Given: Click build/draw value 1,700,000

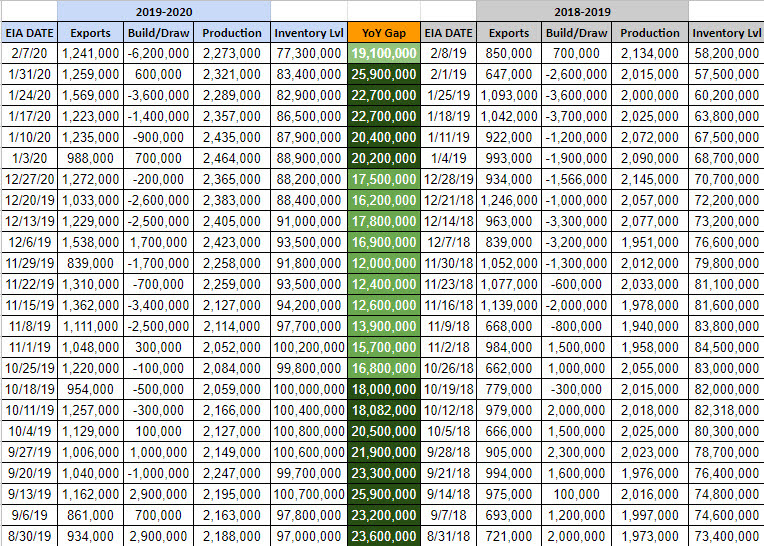Looking at the screenshot, I should pos(158,242).
